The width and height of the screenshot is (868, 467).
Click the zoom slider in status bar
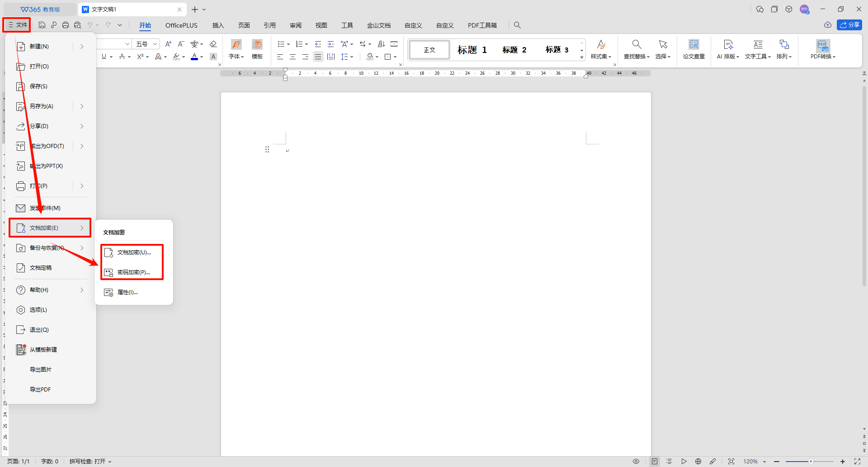(809, 461)
